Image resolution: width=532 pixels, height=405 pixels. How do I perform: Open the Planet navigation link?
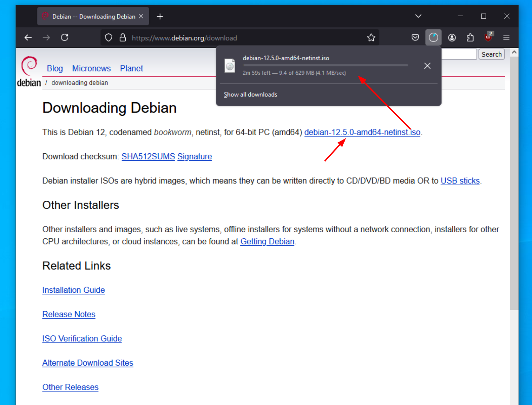(131, 68)
